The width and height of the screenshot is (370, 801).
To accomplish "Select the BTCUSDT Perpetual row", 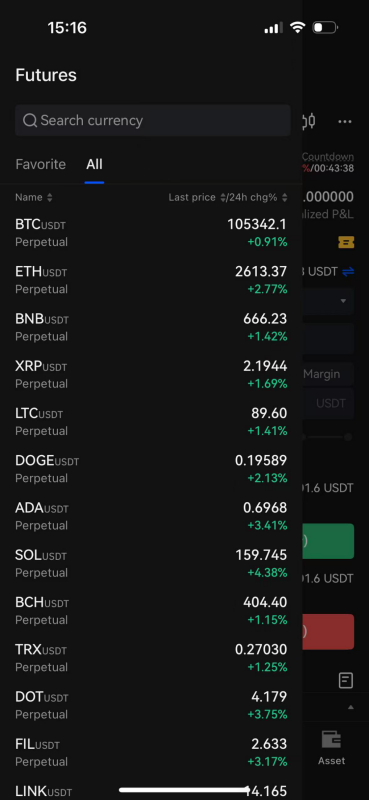I will tap(151, 232).
